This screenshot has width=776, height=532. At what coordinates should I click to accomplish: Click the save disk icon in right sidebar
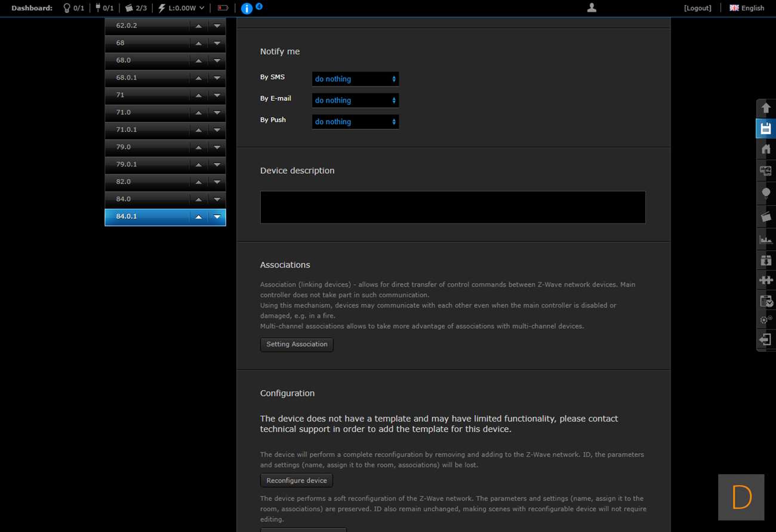pyautogui.click(x=766, y=128)
